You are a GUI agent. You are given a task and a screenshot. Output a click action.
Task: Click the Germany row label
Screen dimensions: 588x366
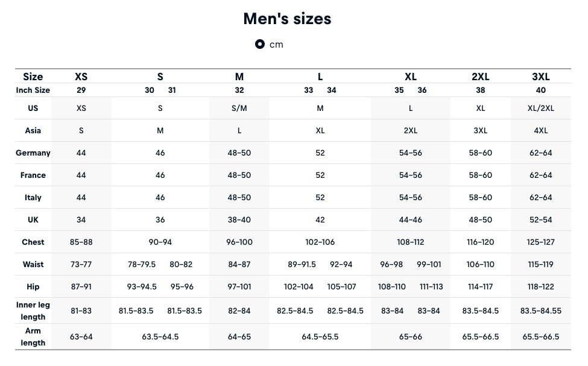point(33,153)
